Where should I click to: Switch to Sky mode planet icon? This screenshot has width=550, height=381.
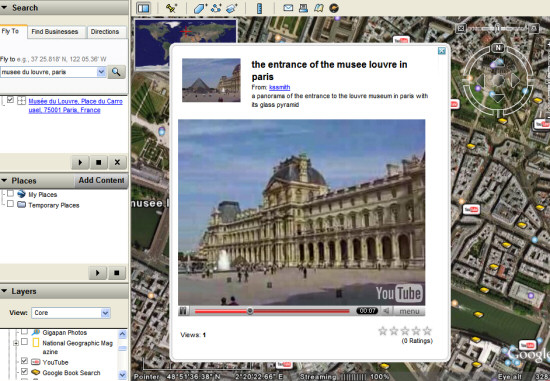tap(334, 8)
